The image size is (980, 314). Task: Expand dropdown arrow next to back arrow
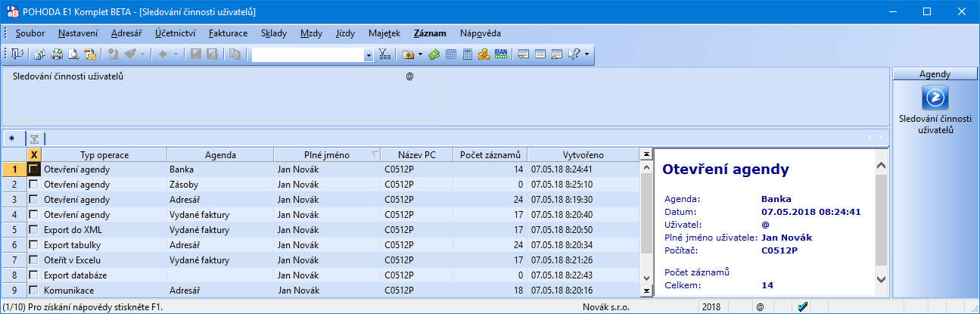176,54
